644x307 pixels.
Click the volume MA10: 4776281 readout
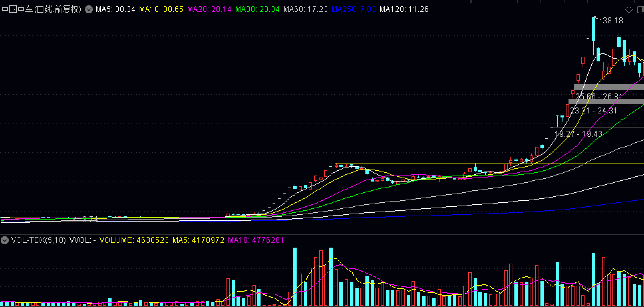pos(256,240)
